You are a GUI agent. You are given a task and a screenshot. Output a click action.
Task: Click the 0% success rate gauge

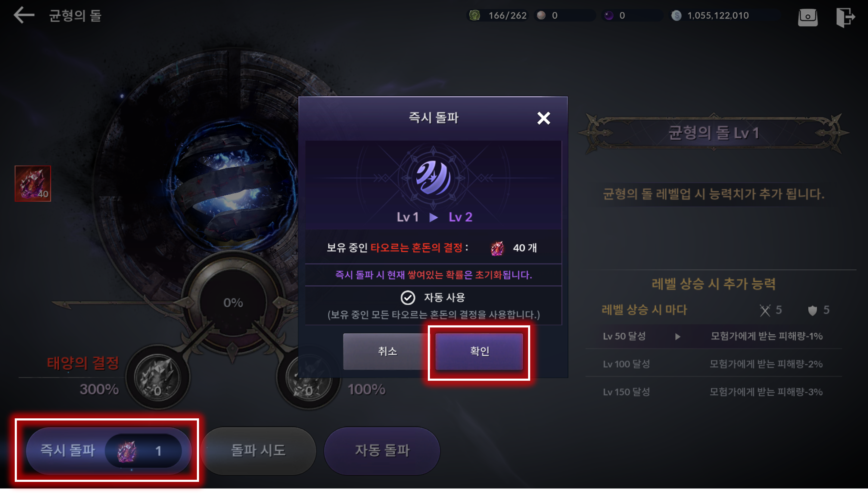click(x=233, y=303)
